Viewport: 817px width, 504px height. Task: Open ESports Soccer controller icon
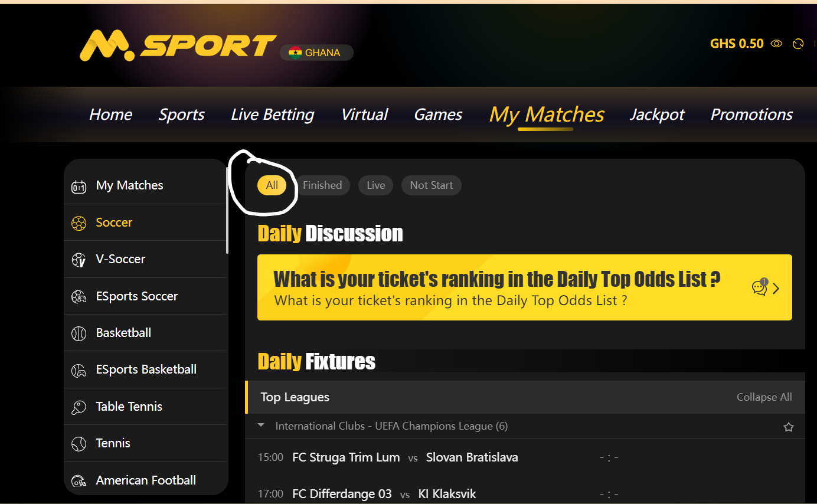pos(79,296)
